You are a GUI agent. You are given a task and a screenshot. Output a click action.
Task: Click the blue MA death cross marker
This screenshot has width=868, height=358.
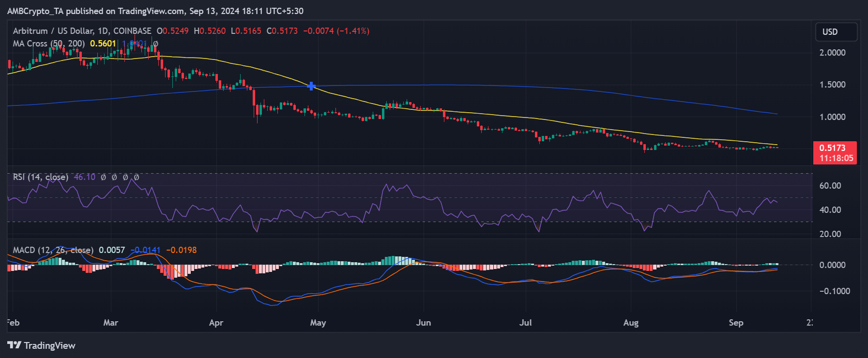click(x=311, y=86)
